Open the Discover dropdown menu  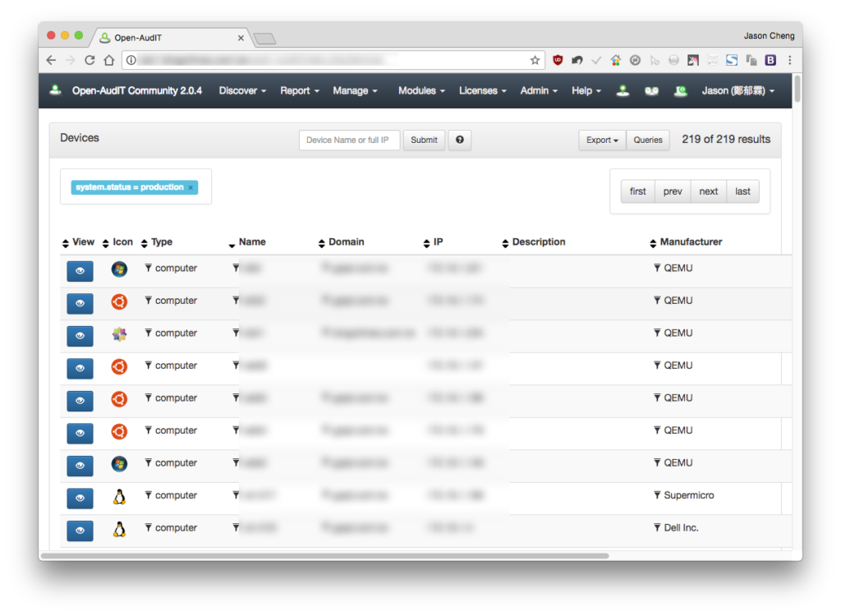click(242, 90)
